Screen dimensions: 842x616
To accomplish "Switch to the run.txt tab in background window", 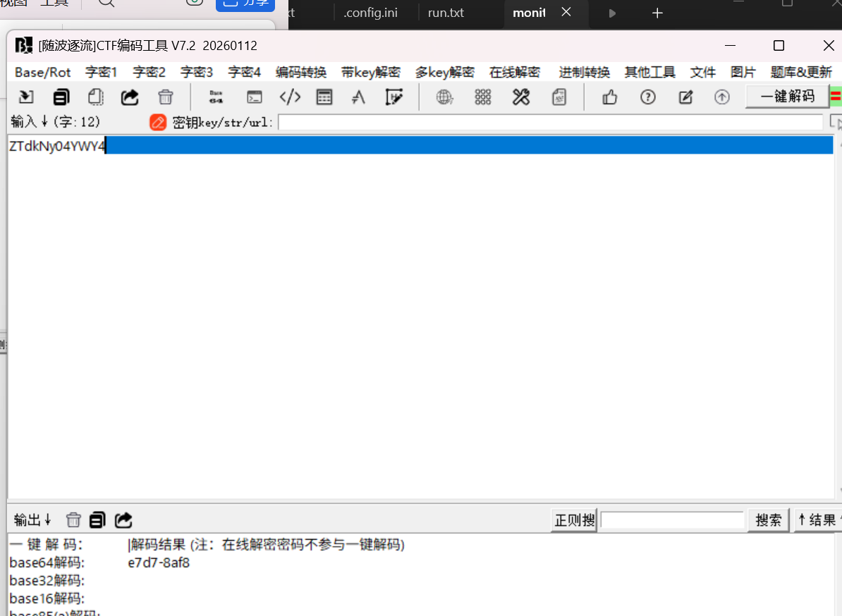I will pyautogui.click(x=446, y=13).
